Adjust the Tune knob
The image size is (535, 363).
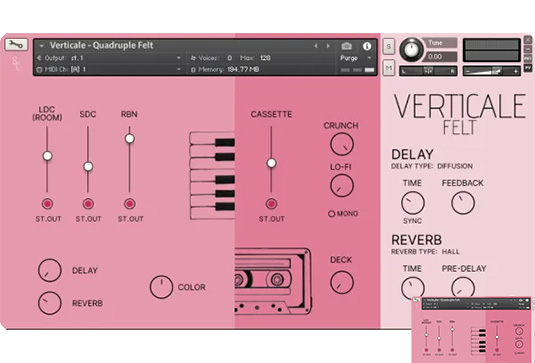(x=411, y=50)
